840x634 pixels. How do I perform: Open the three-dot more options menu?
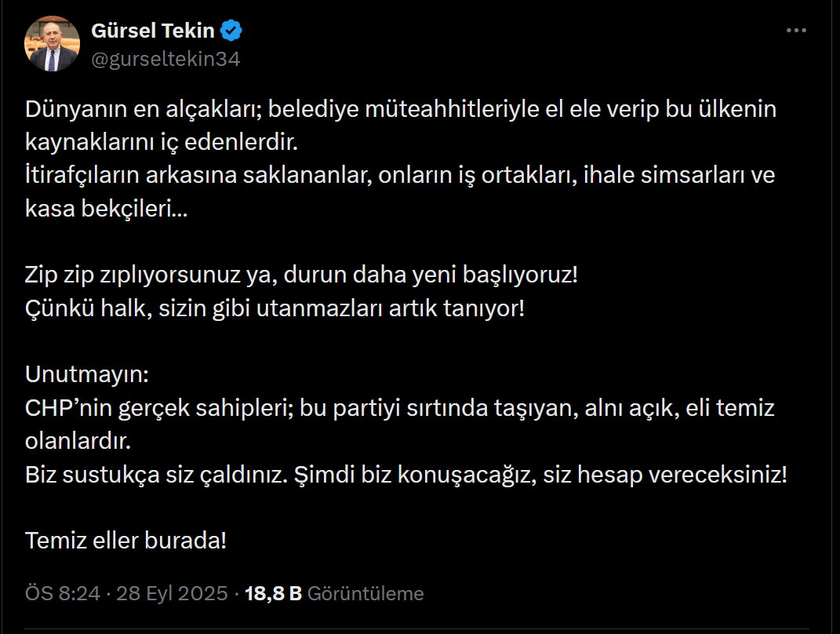click(796, 31)
